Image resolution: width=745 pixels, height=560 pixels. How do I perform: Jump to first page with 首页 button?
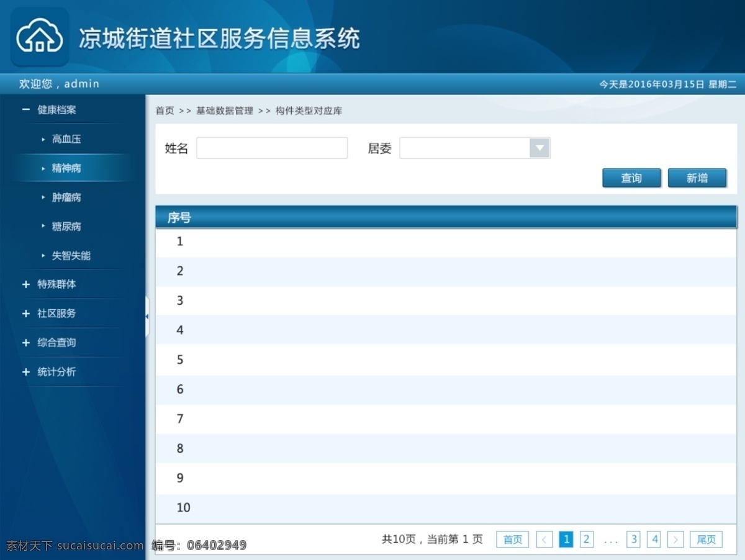[513, 540]
